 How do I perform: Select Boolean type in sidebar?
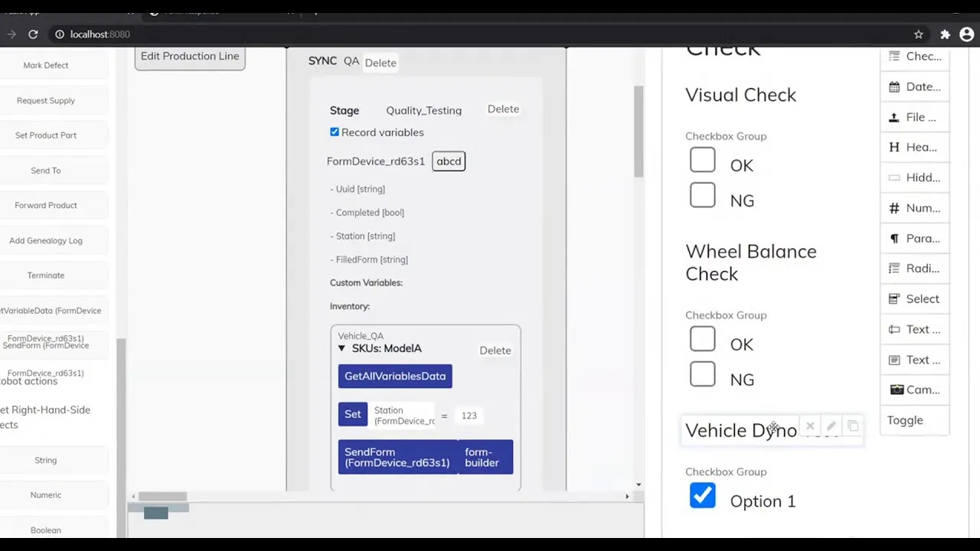46,530
